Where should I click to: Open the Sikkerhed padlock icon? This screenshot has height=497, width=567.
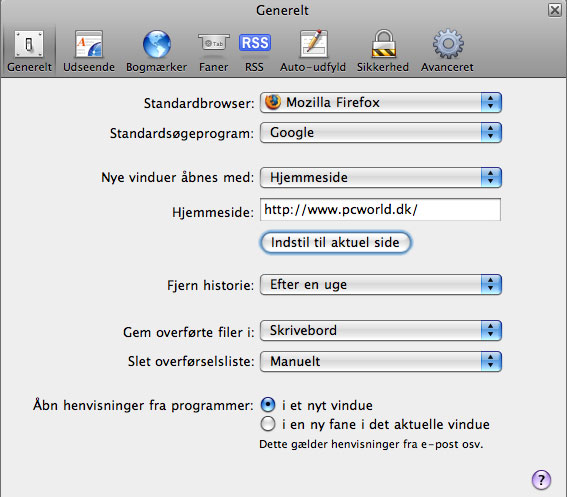[384, 44]
